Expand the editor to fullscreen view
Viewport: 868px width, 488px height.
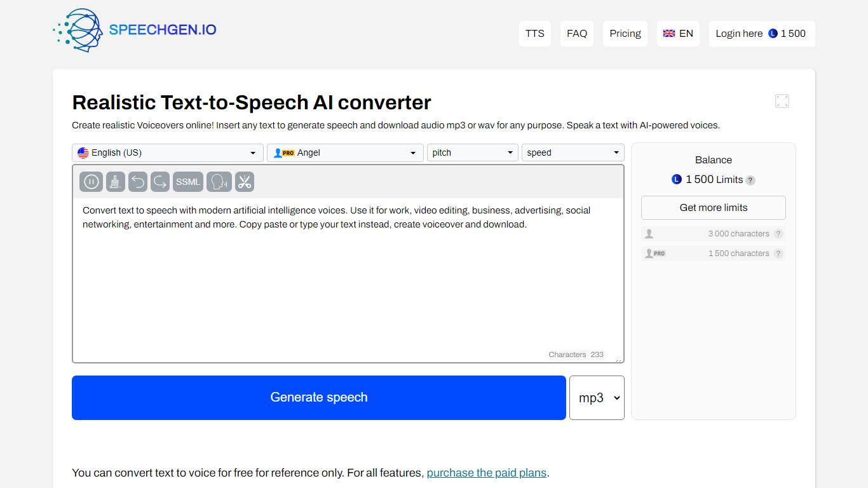(782, 100)
